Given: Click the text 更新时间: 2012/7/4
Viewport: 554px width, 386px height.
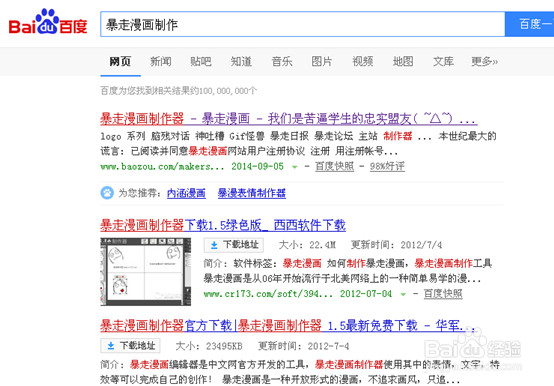Looking at the screenshot, I should pyautogui.click(x=396, y=245).
